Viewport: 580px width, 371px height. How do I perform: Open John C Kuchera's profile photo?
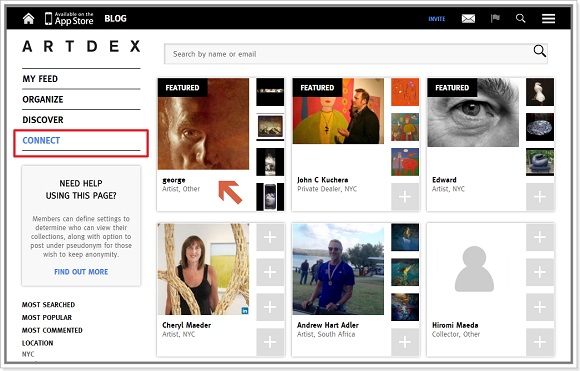pyautogui.click(x=338, y=111)
